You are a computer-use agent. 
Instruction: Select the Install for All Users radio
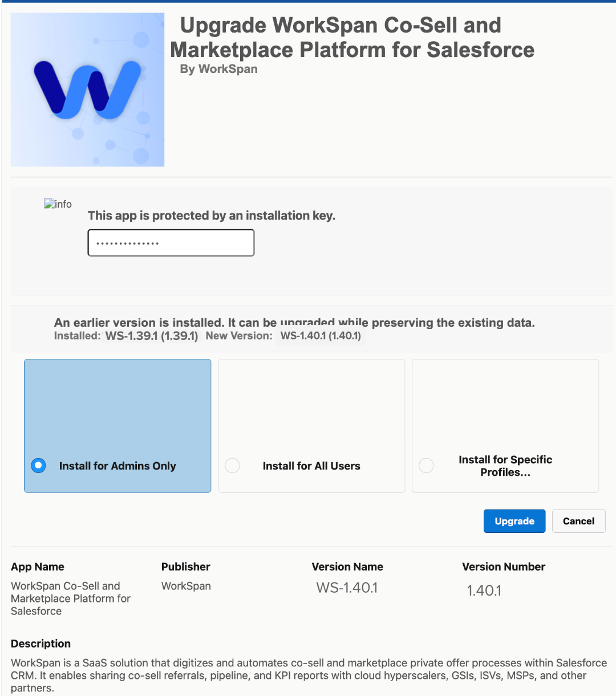click(232, 466)
